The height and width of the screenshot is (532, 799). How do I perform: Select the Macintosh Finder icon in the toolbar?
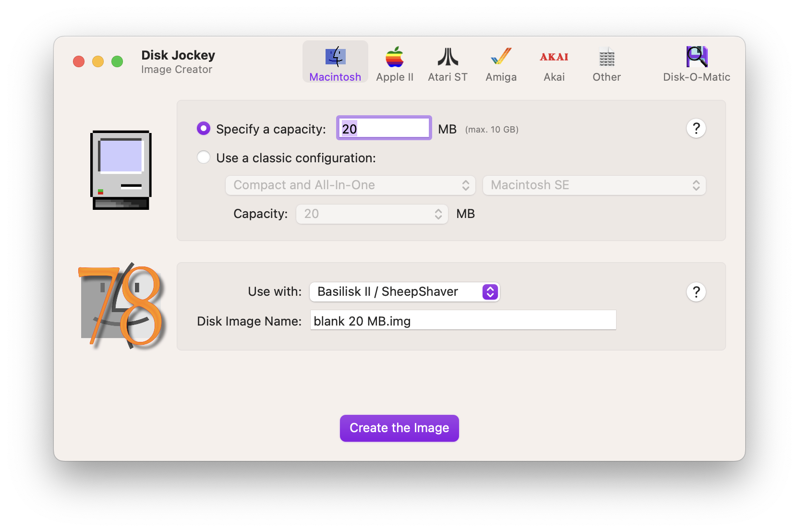335,57
